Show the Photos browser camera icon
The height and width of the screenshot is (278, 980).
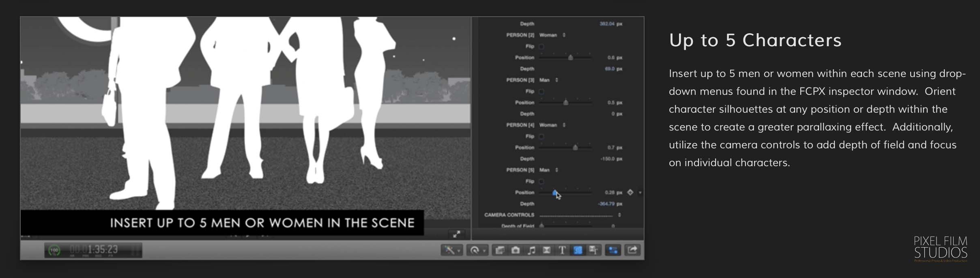tap(515, 250)
